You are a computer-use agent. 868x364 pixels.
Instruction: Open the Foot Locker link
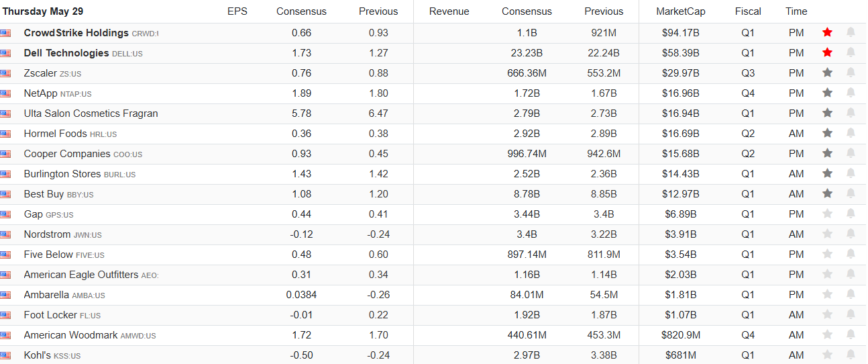50,315
